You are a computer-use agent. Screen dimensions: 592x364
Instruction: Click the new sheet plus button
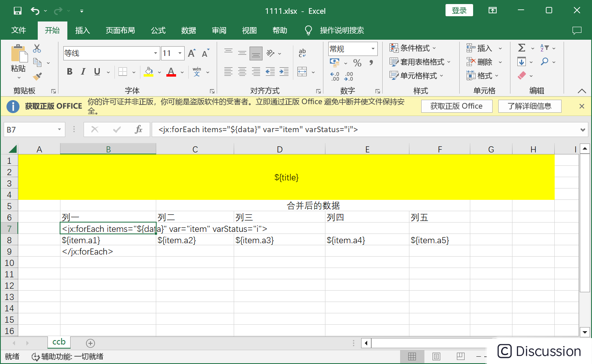(x=90, y=343)
